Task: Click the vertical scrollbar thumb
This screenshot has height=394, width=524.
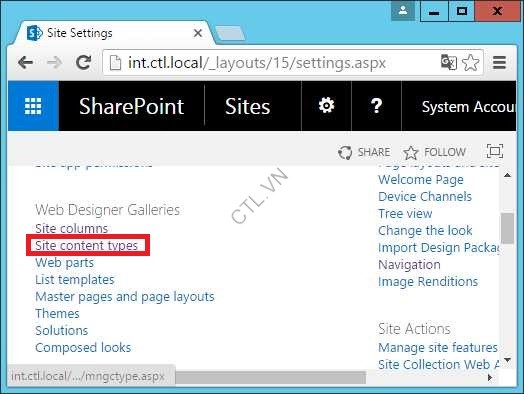Action: [508, 228]
